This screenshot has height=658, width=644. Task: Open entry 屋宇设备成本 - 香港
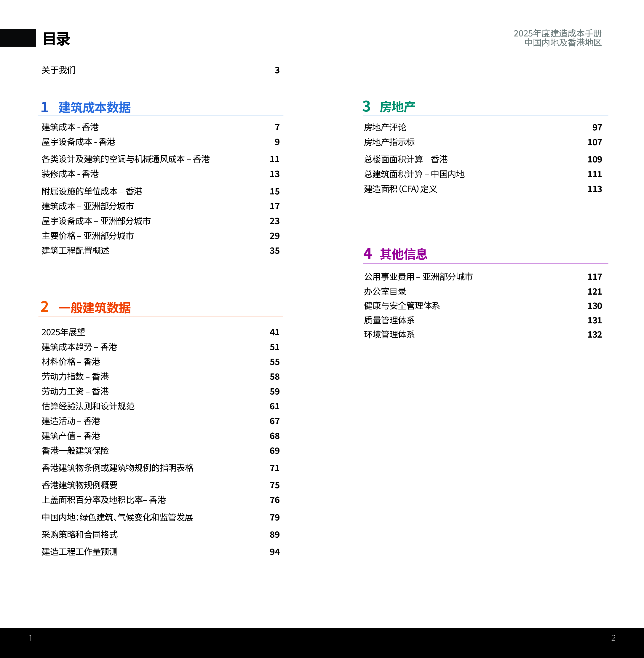tap(79, 142)
